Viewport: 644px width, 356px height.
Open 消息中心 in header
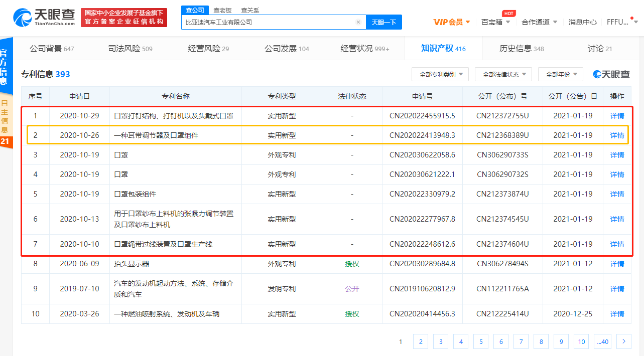582,22
